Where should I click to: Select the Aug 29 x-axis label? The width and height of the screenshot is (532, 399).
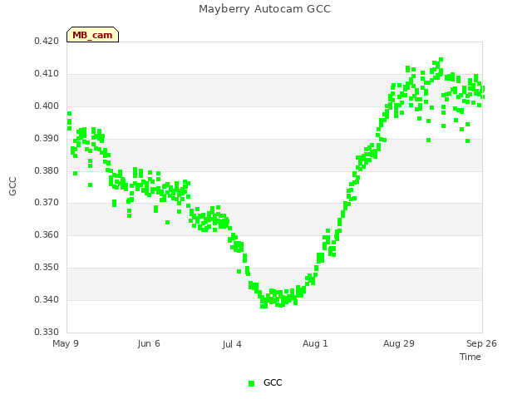(399, 343)
